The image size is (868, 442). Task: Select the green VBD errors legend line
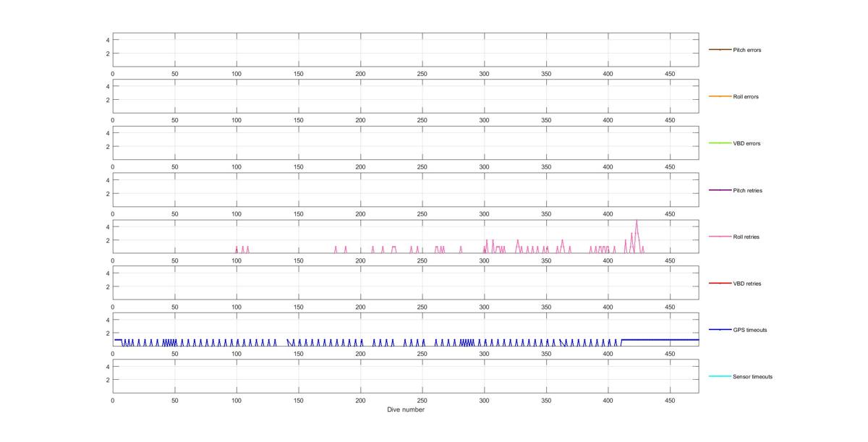[x=720, y=143]
